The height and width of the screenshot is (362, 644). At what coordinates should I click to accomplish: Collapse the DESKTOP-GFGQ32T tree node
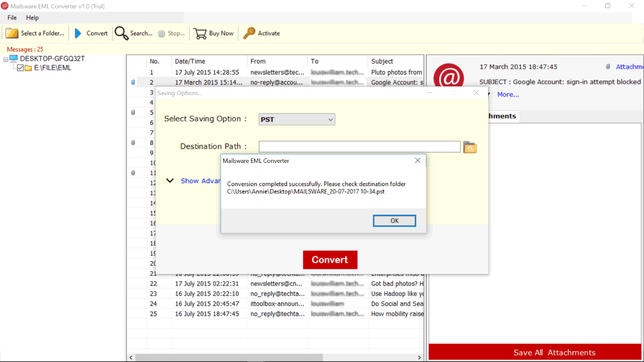tap(6, 59)
